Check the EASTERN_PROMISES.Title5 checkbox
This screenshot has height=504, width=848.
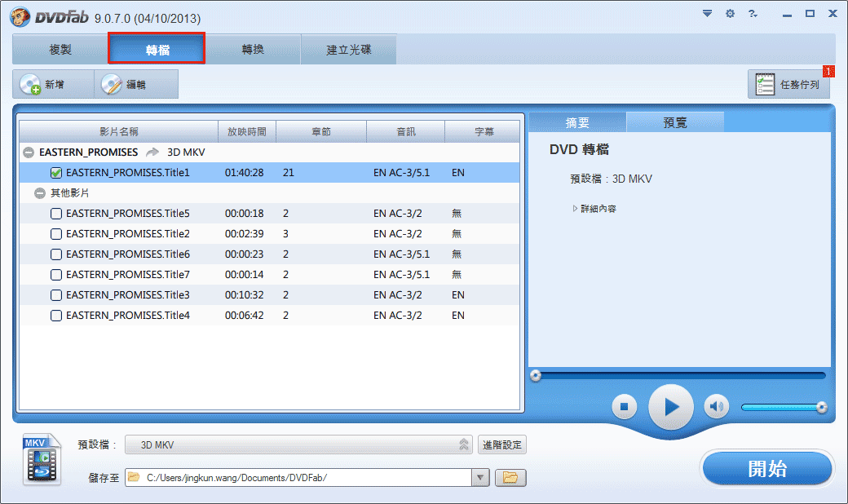coord(55,214)
